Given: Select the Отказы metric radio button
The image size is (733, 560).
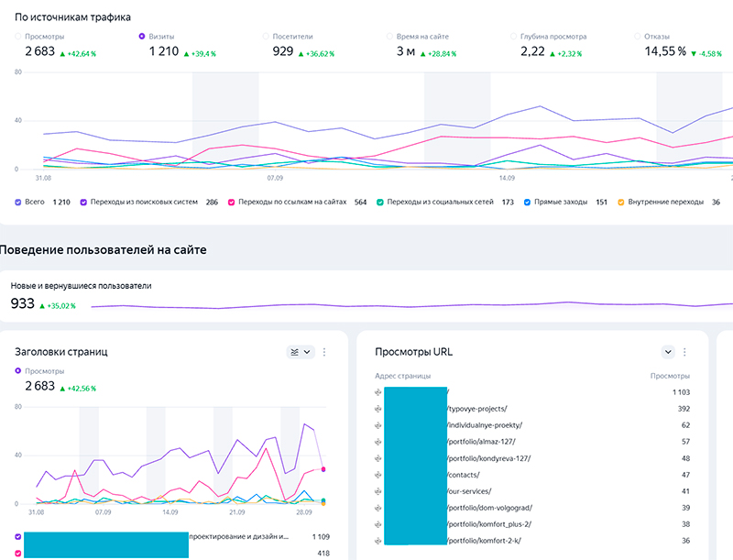Looking at the screenshot, I should (638, 37).
